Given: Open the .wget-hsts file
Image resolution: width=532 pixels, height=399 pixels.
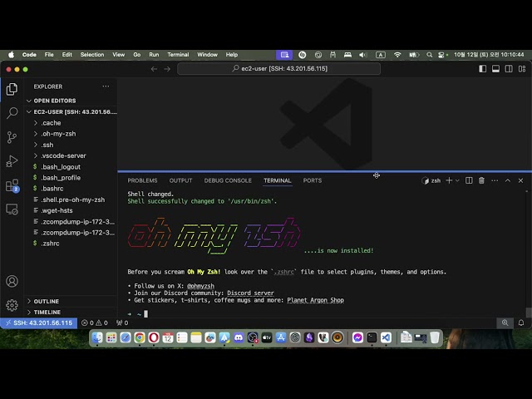Looking at the screenshot, I should point(71,210).
